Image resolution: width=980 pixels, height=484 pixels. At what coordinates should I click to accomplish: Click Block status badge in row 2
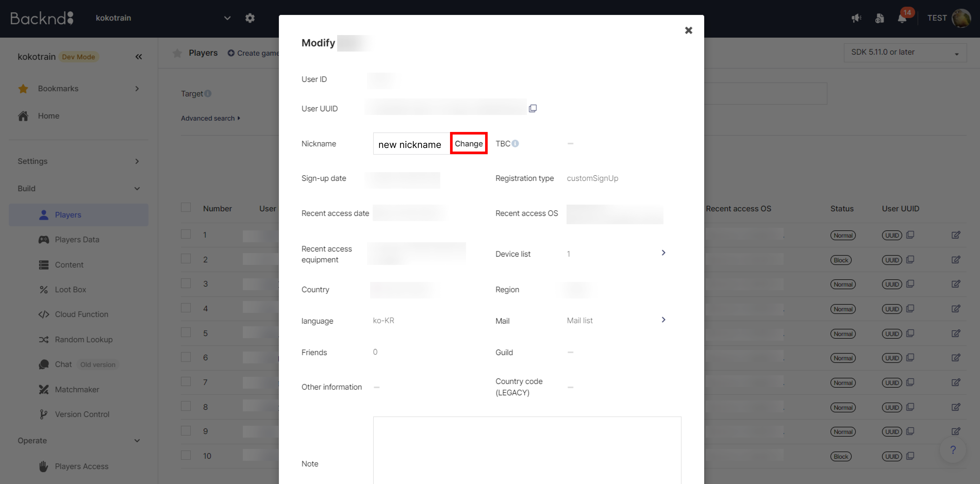pyautogui.click(x=841, y=260)
